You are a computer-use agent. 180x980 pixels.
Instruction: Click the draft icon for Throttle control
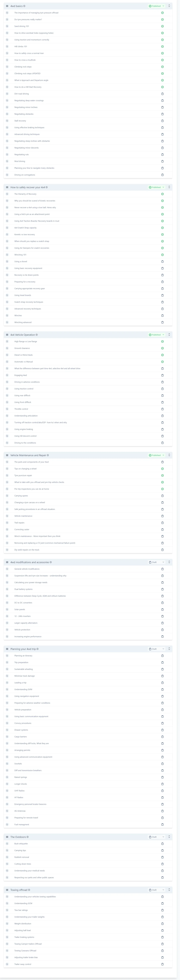tap(162, 409)
